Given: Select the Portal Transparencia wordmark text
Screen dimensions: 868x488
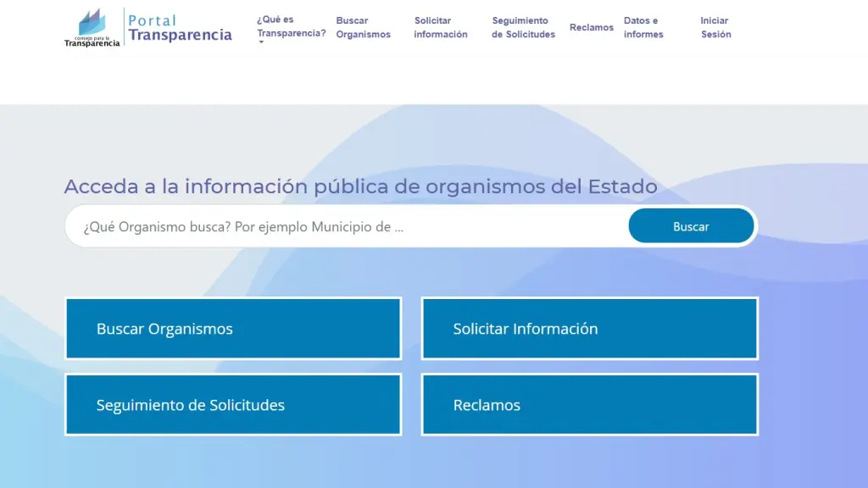Looking at the screenshot, I should [x=181, y=25].
